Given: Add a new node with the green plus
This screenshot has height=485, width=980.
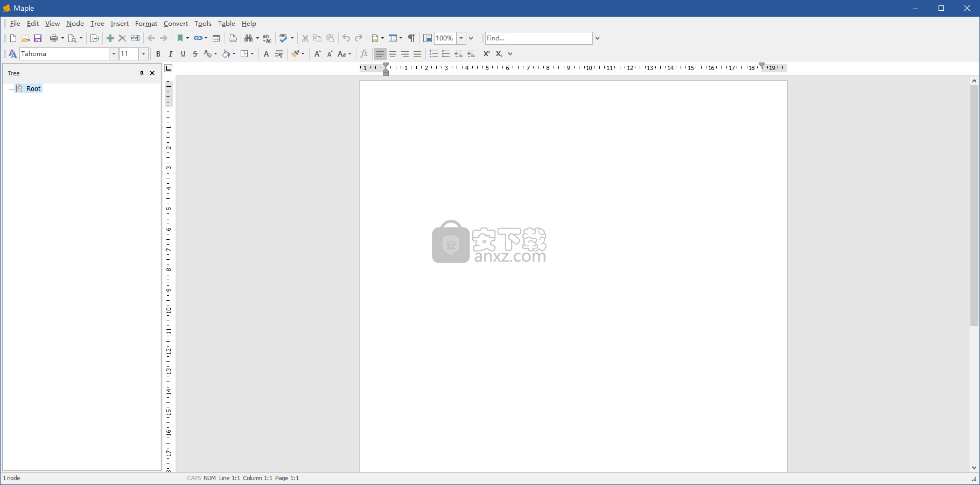Looking at the screenshot, I should pos(110,38).
